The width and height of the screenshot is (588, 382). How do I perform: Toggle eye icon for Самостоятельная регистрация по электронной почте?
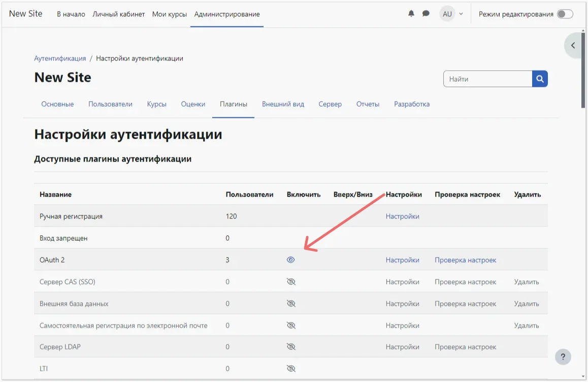(x=290, y=325)
